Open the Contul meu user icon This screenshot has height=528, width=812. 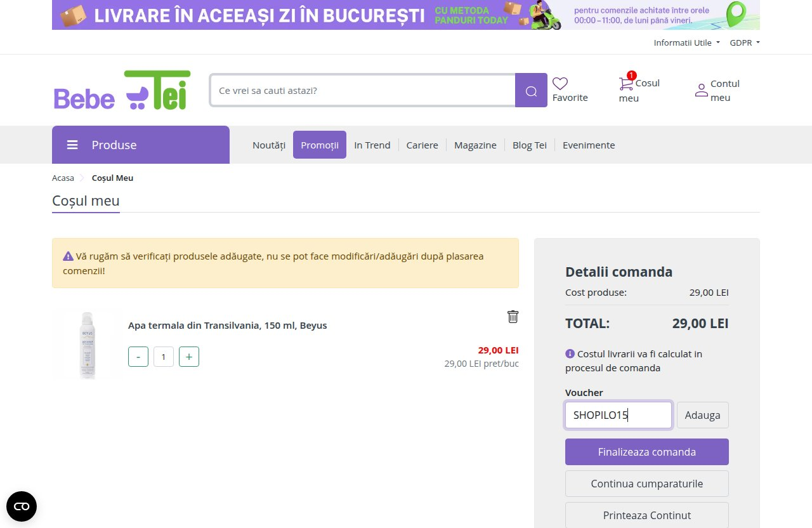point(701,90)
